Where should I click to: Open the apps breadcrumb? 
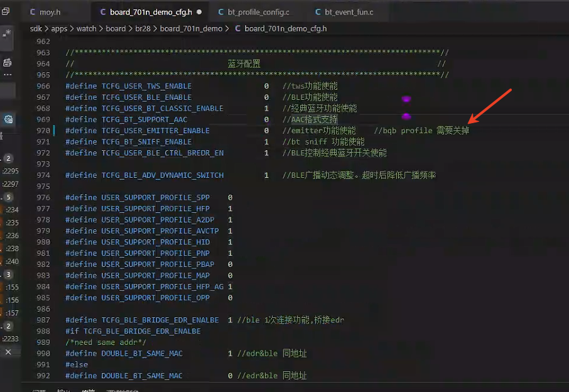click(x=59, y=28)
